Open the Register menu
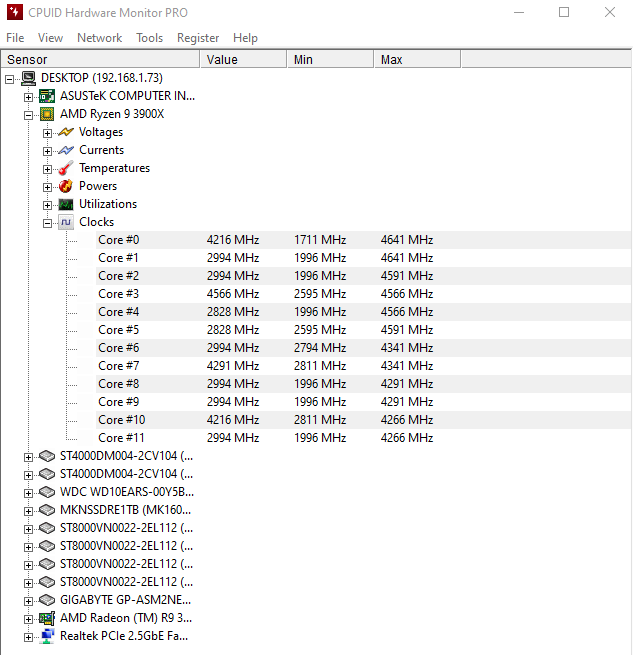Screen dimensions: 633x655 198,38
